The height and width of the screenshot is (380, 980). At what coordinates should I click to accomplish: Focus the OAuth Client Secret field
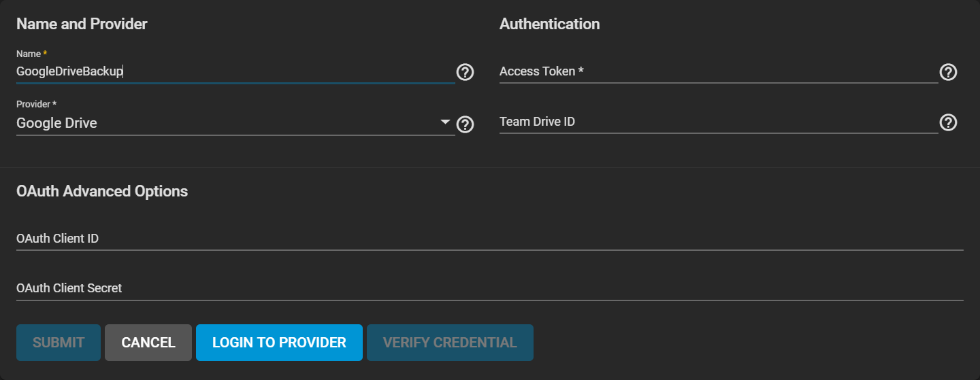point(489,288)
